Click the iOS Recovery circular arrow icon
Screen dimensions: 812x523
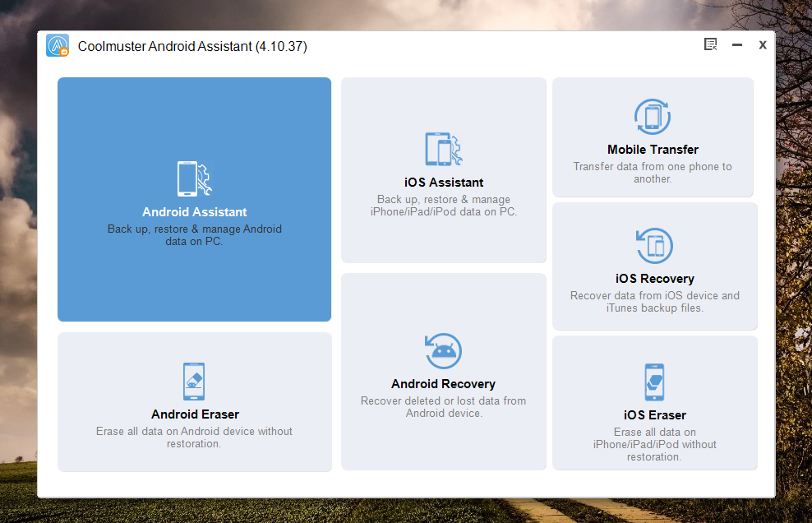tap(654, 246)
